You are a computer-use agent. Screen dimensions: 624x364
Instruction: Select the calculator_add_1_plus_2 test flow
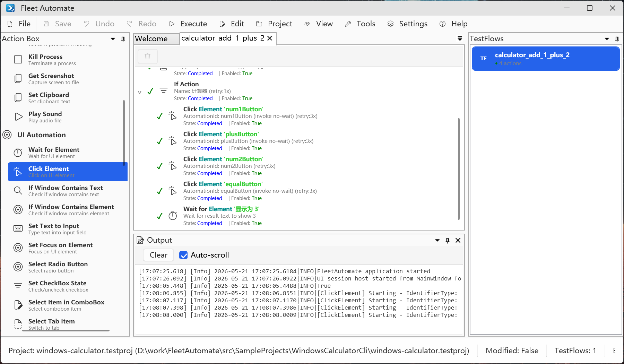click(x=546, y=59)
